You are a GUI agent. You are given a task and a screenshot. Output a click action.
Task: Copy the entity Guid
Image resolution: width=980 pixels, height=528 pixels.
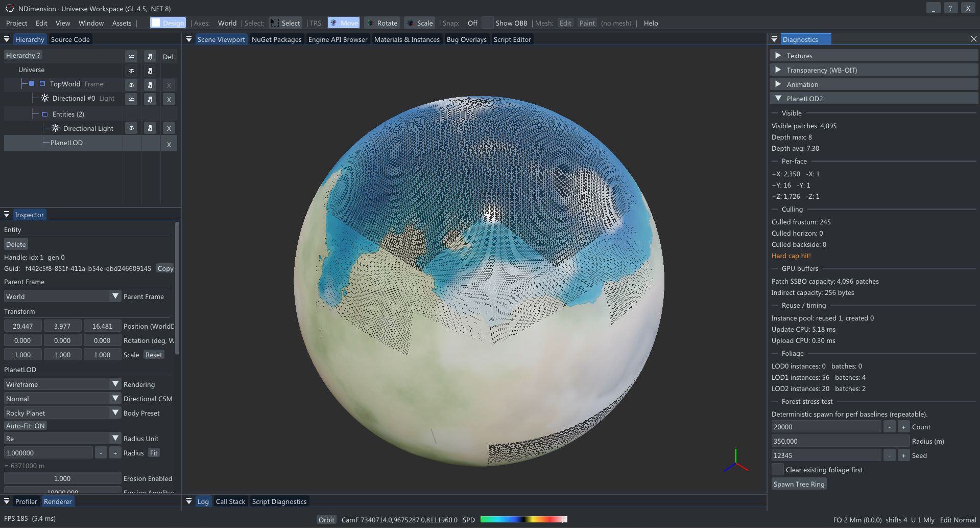[x=164, y=268]
